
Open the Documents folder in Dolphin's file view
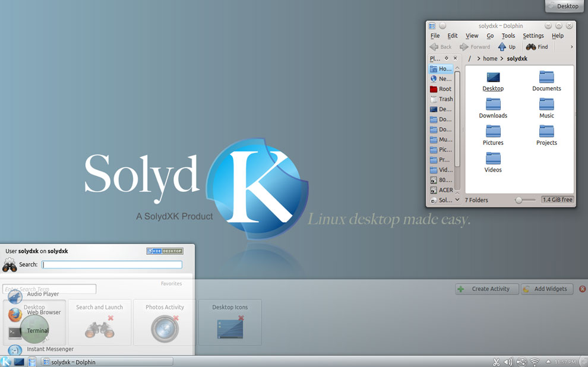[546, 82]
